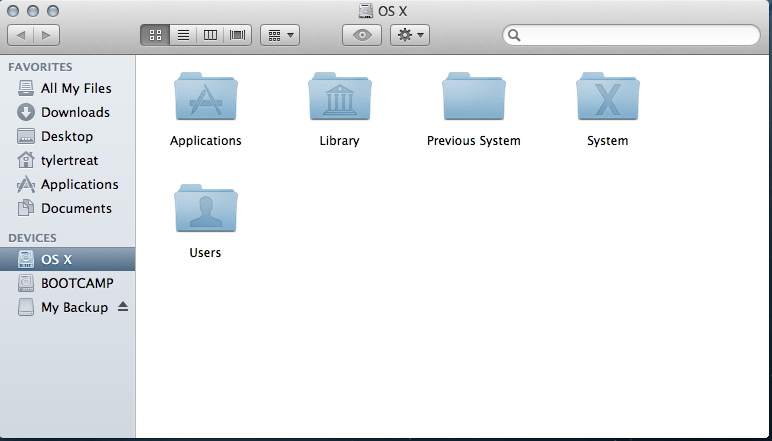This screenshot has height=441, width=772.
Task: Switch to icon view
Action: pos(155,35)
